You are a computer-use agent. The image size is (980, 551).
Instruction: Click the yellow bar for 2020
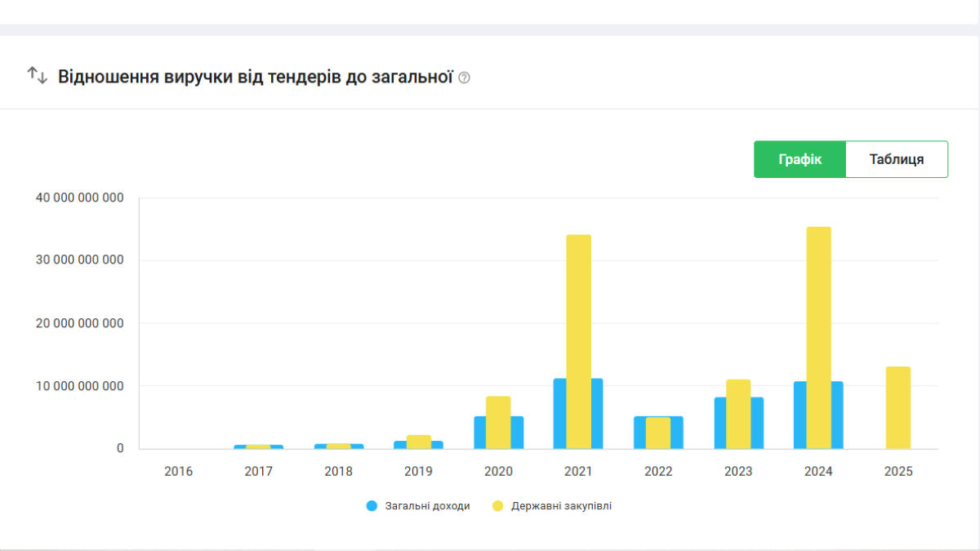point(498,422)
